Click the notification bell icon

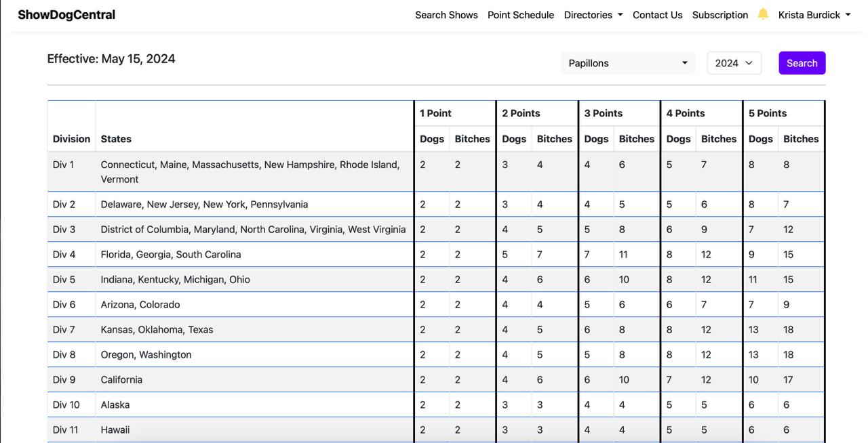click(x=763, y=14)
